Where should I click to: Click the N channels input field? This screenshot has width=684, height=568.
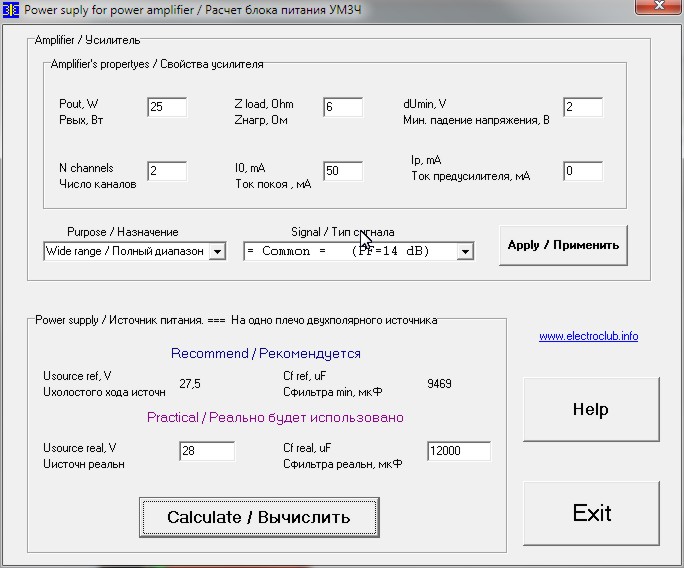click(167, 171)
